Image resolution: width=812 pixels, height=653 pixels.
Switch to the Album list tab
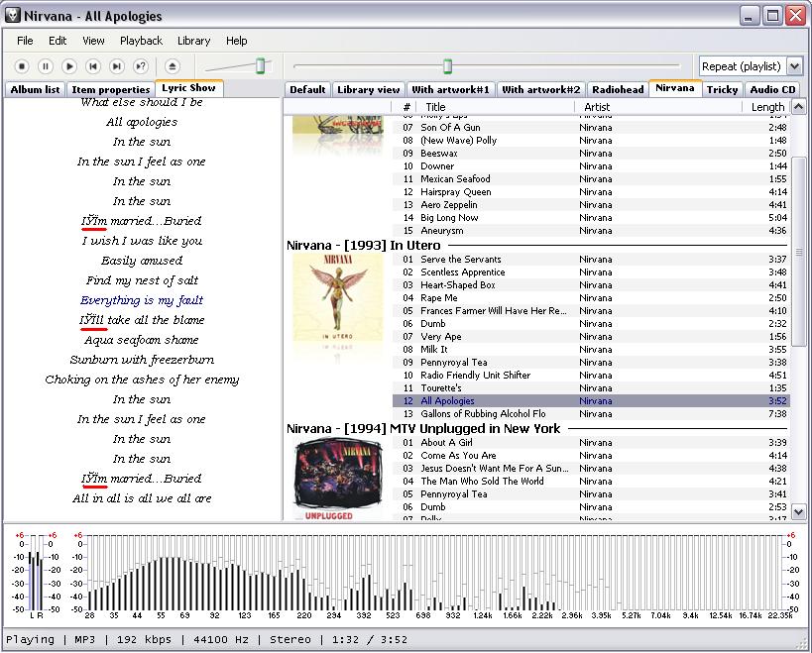[x=35, y=89]
